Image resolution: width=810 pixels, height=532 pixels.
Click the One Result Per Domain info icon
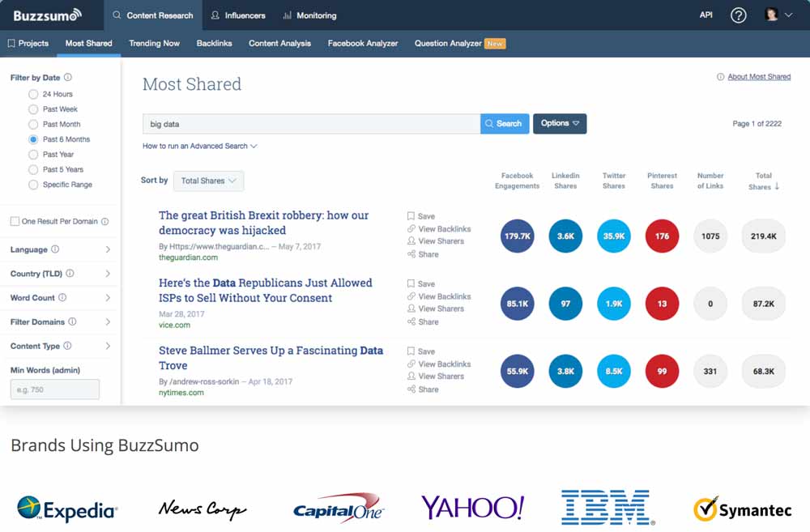point(104,222)
